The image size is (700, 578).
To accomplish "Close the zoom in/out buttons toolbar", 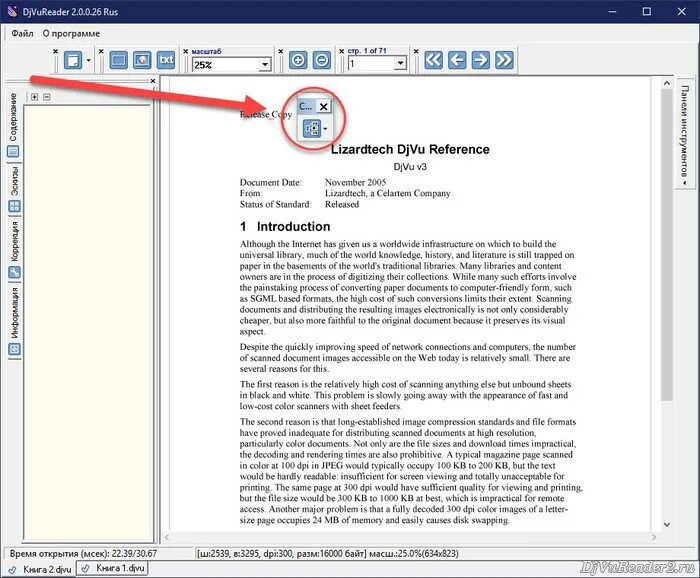I will (x=280, y=51).
